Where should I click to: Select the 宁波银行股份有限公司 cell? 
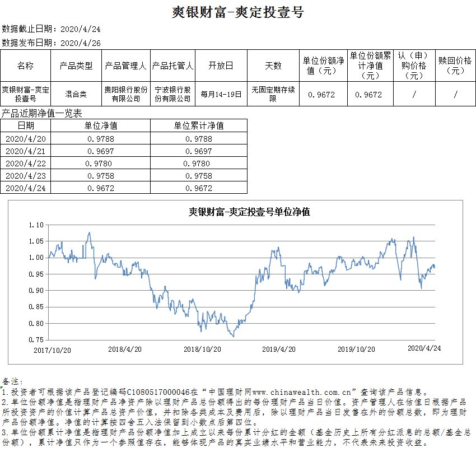172,94
